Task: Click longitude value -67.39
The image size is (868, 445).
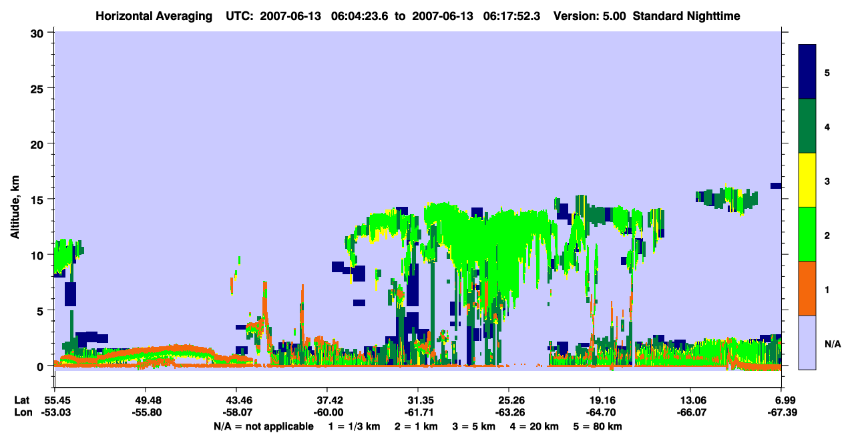Action: click(x=781, y=413)
